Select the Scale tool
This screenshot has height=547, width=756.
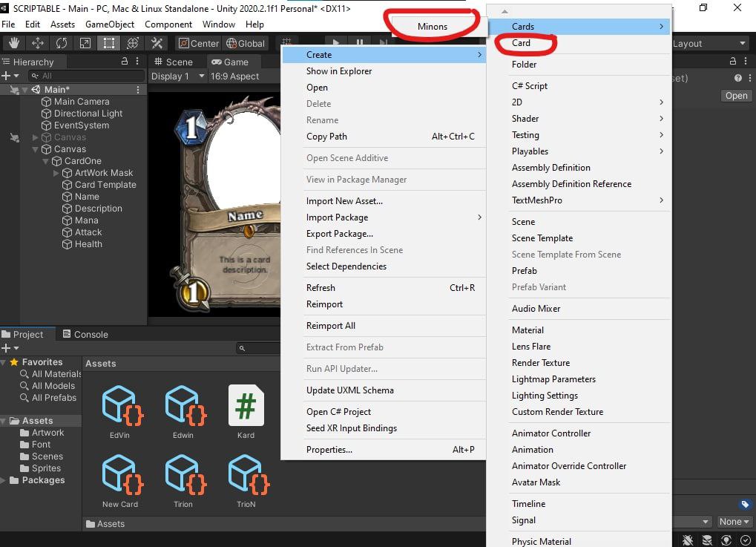85,43
